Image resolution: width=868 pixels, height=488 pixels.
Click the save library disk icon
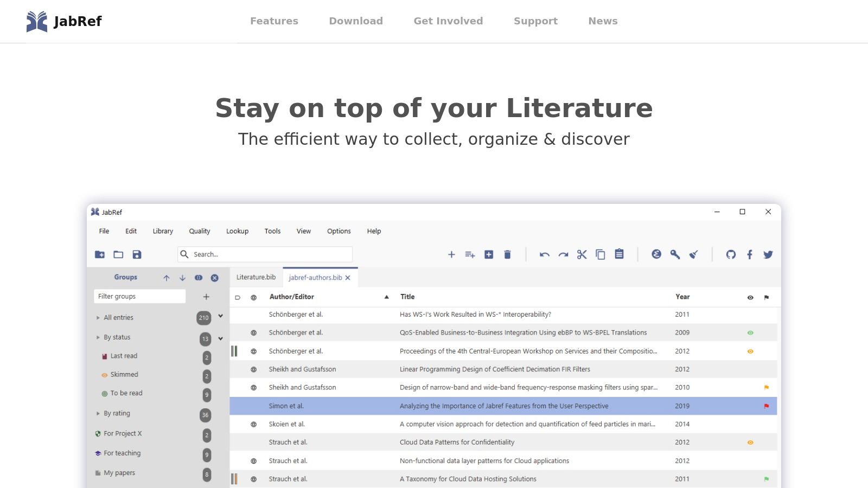point(137,254)
